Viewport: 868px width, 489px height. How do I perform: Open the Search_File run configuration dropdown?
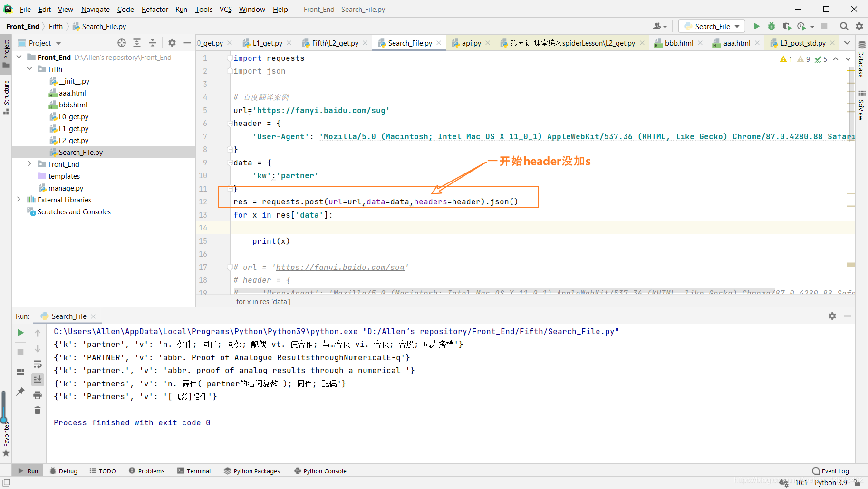712,26
